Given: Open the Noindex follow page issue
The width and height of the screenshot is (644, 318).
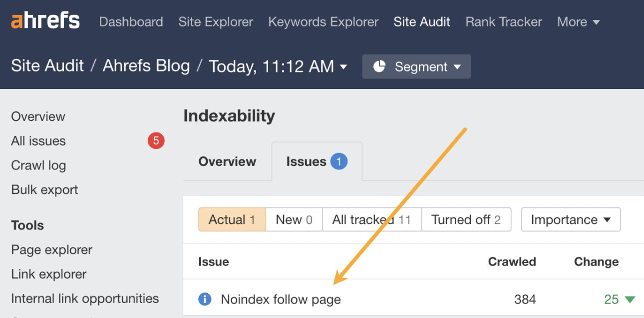Looking at the screenshot, I should point(281,299).
